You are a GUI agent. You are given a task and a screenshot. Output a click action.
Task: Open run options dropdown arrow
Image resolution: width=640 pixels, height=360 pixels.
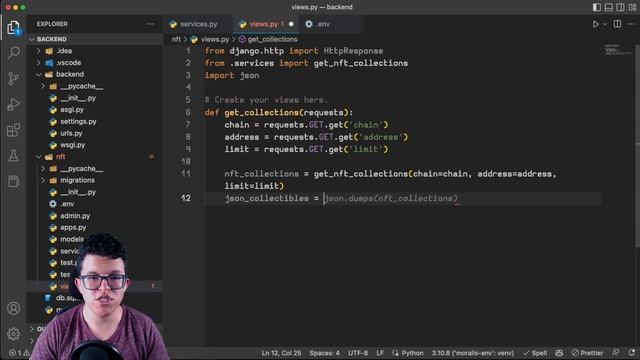click(x=605, y=24)
